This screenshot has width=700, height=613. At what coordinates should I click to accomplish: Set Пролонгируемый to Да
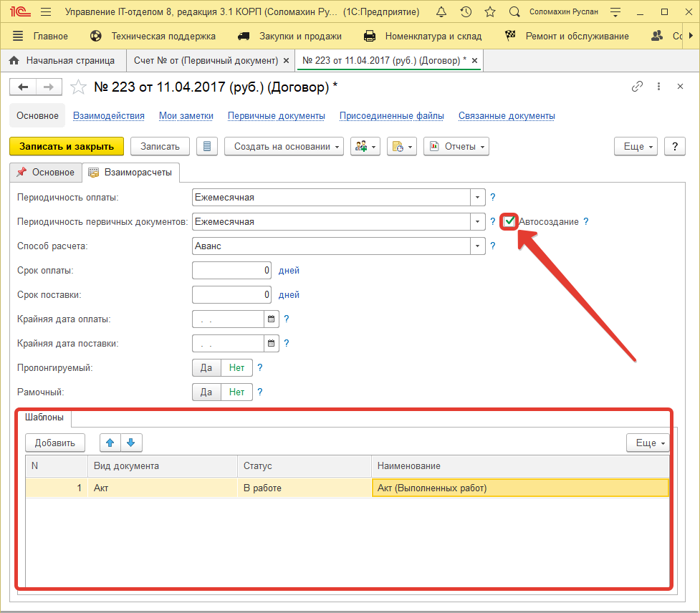point(206,368)
